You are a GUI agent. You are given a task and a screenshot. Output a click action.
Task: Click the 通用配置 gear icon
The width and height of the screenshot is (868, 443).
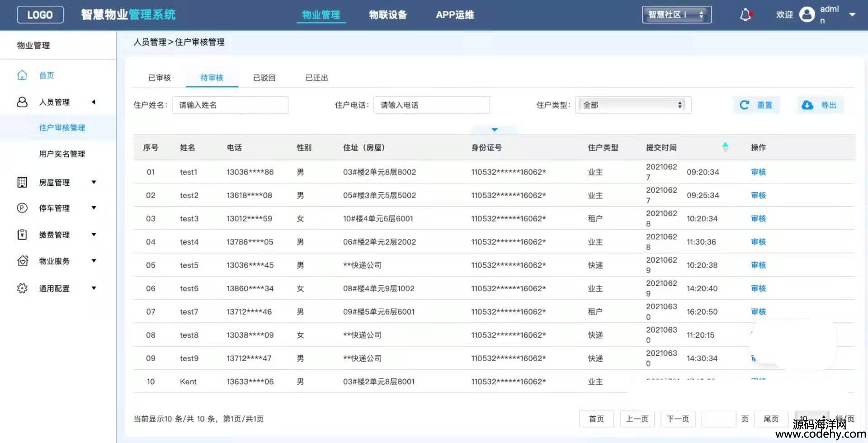click(x=22, y=288)
